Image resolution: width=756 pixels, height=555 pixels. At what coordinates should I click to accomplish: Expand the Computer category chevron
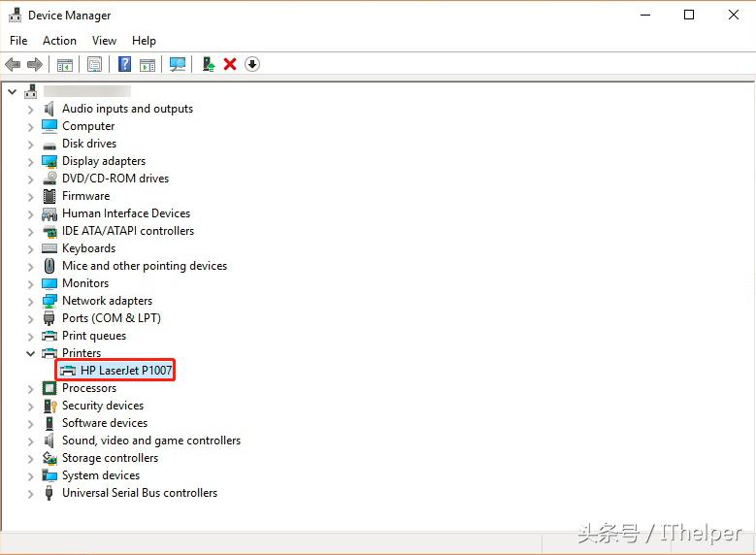pyautogui.click(x=30, y=127)
